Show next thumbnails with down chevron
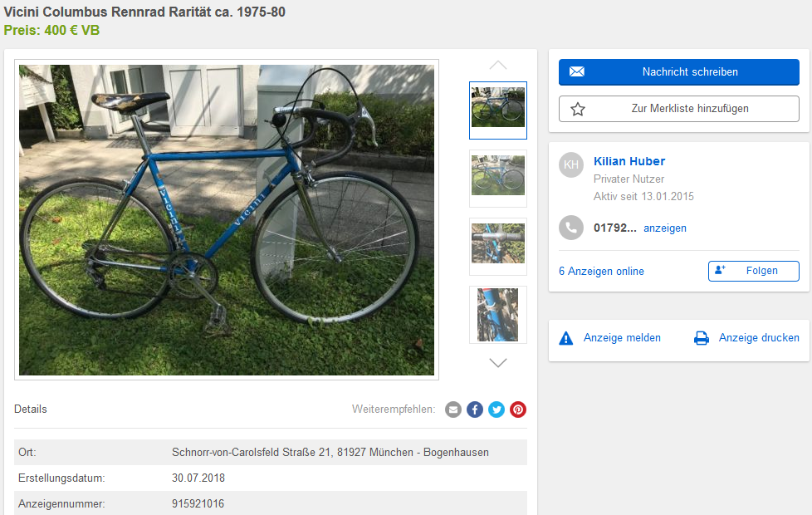This screenshot has width=812, height=515. [x=498, y=363]
